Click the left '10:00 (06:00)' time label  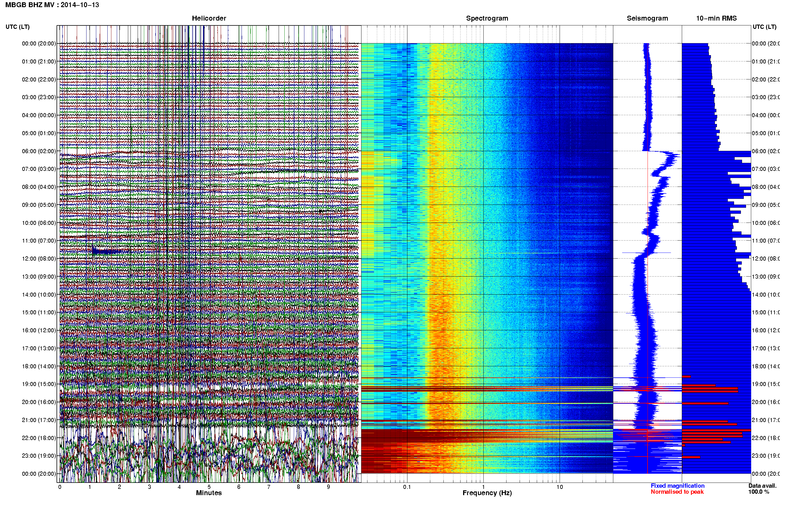click(x=39, y=223)
